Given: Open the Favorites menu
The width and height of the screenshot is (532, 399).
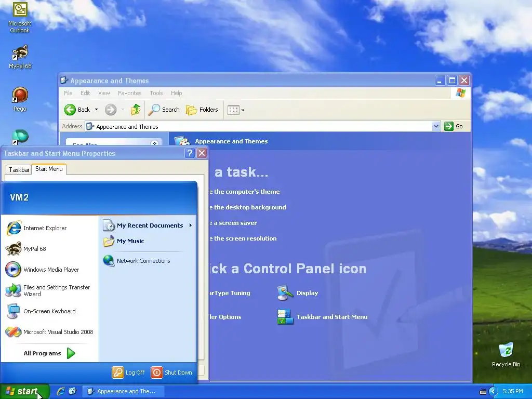Looking at the screenshot, I should point(129,93).
